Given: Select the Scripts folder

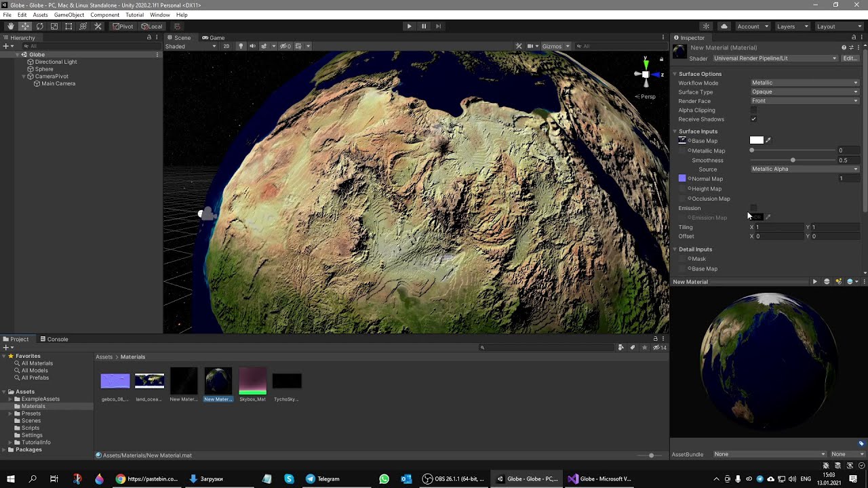Looking at the screenshot, I should [31, 428].
